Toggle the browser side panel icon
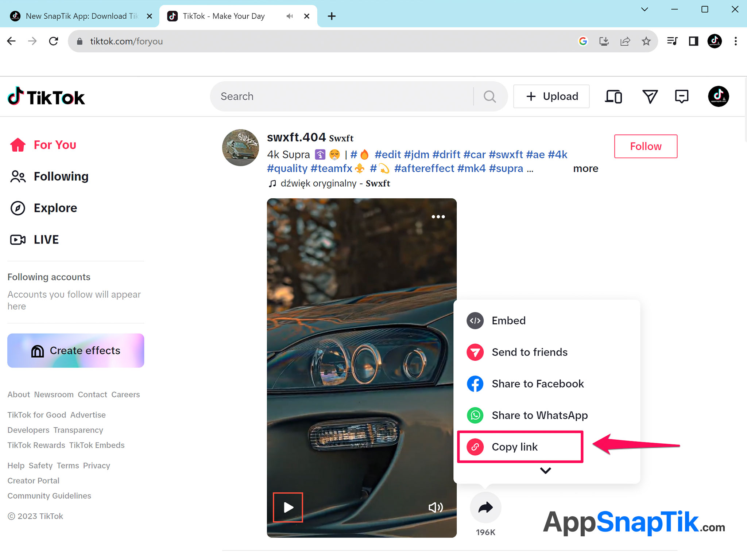 tap(693, 41)
